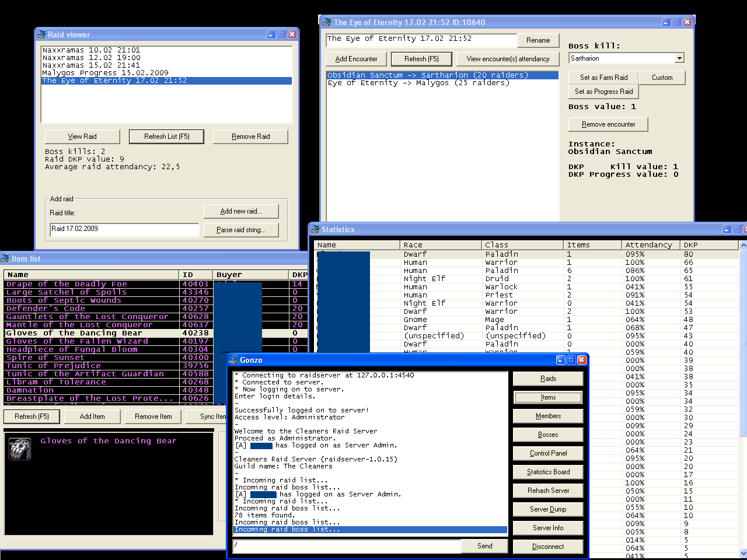The height and width of the screenshot is (560, 747).
Task: Click the Remove Item button
Action: point(153,416)
